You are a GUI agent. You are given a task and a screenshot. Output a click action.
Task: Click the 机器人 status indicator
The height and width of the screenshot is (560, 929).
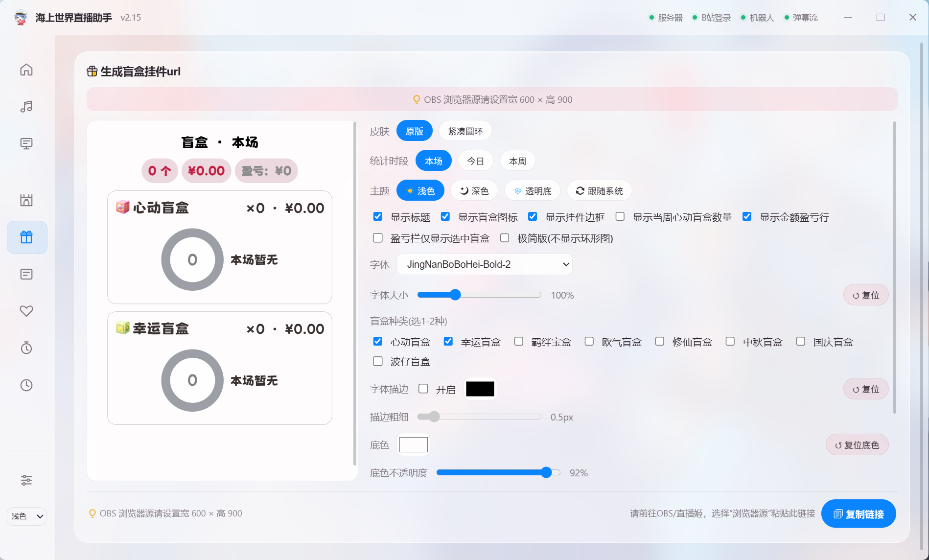(x=757, y=18)
